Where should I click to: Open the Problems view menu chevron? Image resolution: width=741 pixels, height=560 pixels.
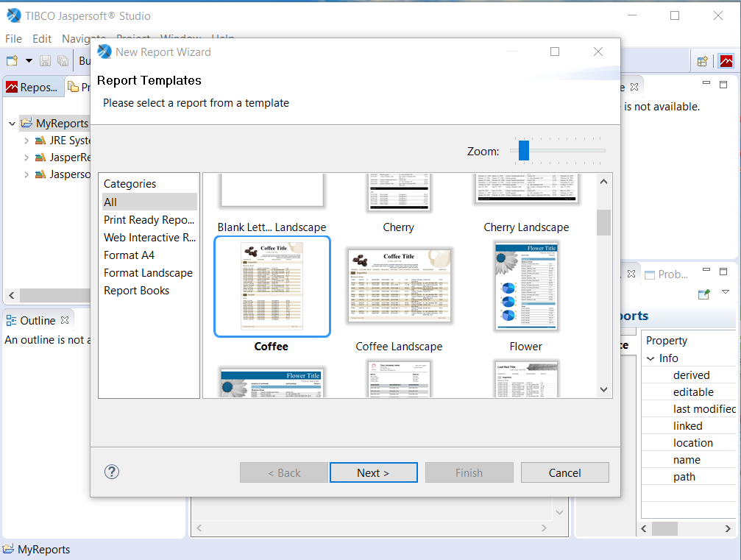click(726, 292)
